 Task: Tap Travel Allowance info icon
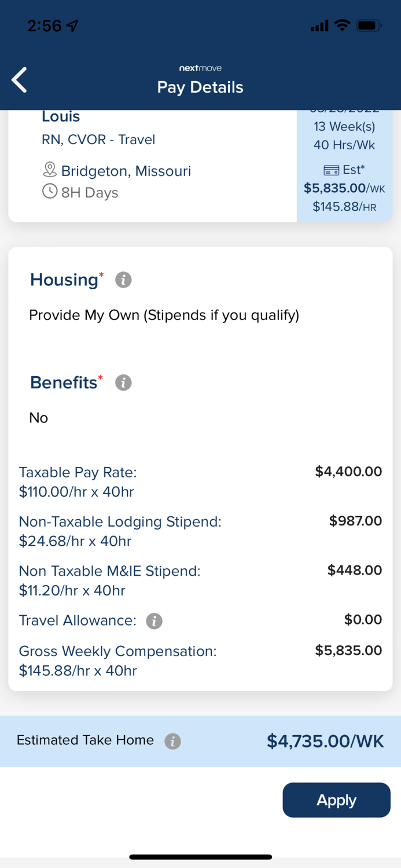point(154,621)
